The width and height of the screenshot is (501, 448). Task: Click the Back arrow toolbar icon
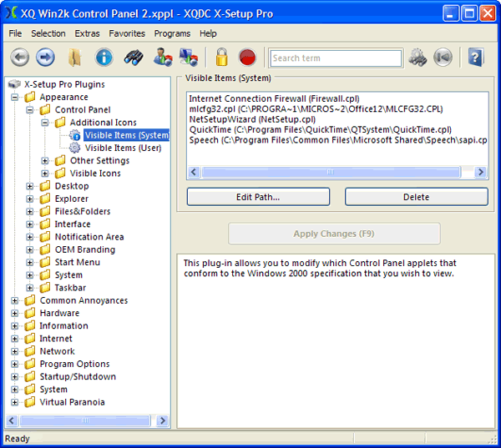pyautogui.click(x=19, y=58)
